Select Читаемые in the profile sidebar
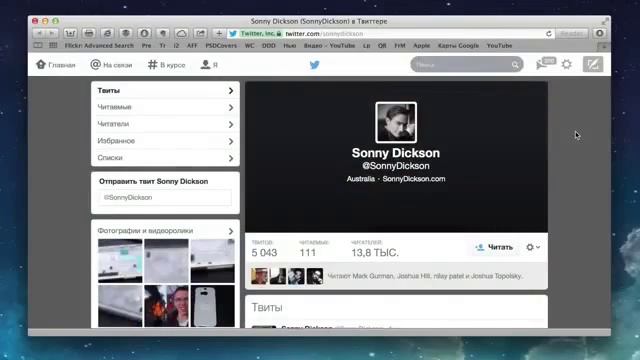Screen dimensions: 640x360 [x=165, y=107]
